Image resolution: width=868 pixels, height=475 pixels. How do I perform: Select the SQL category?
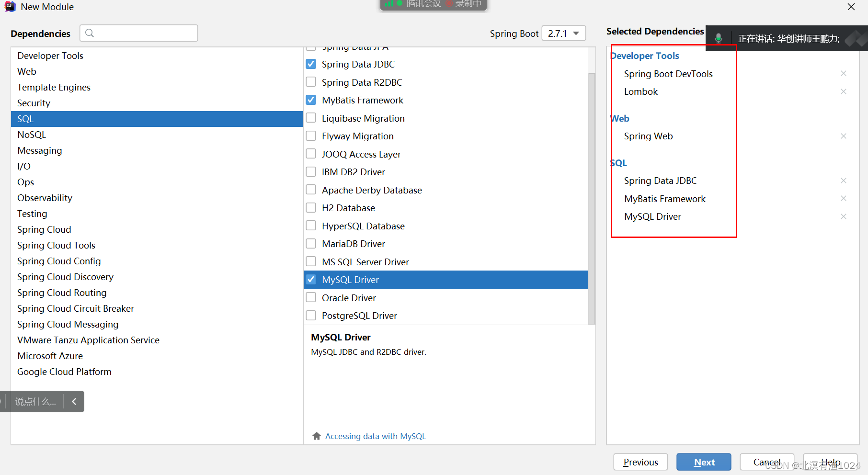pos(157,119)
